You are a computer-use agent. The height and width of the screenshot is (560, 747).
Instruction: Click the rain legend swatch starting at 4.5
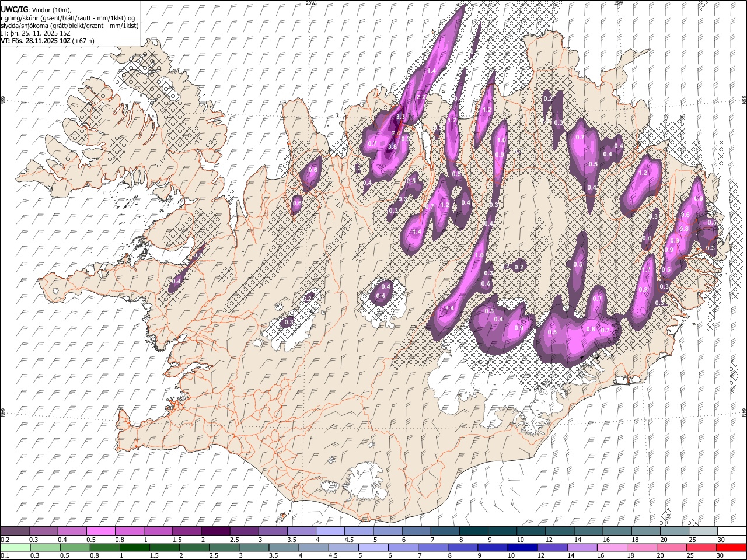(x=343, y=548)
